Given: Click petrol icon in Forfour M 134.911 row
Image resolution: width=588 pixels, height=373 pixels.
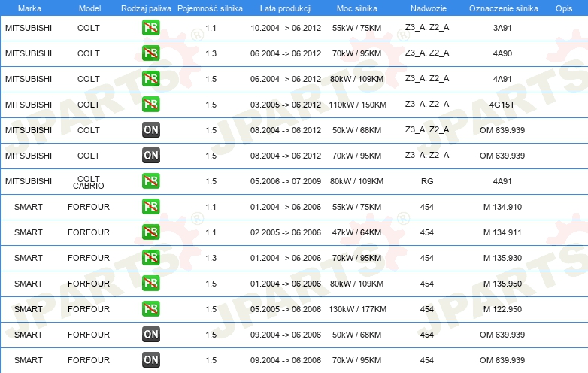Looking at the screenshot, I should (x=150, y=232).
